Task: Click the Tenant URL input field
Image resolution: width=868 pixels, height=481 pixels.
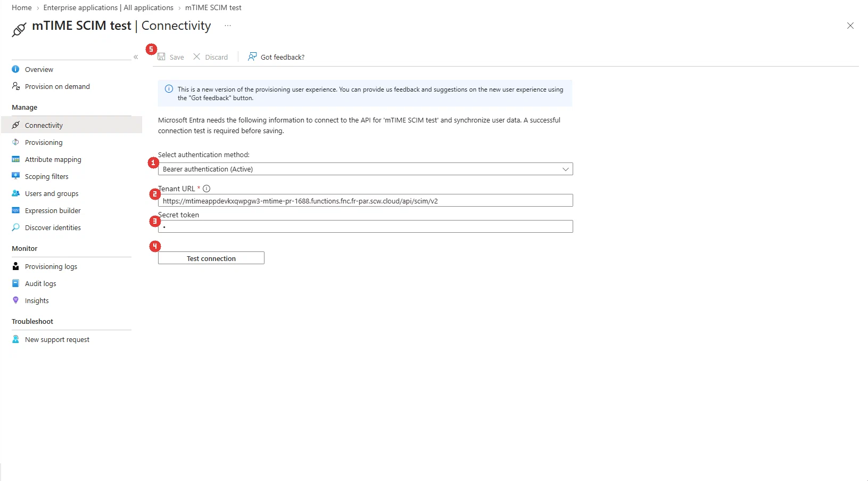Action: coord(366,201)
